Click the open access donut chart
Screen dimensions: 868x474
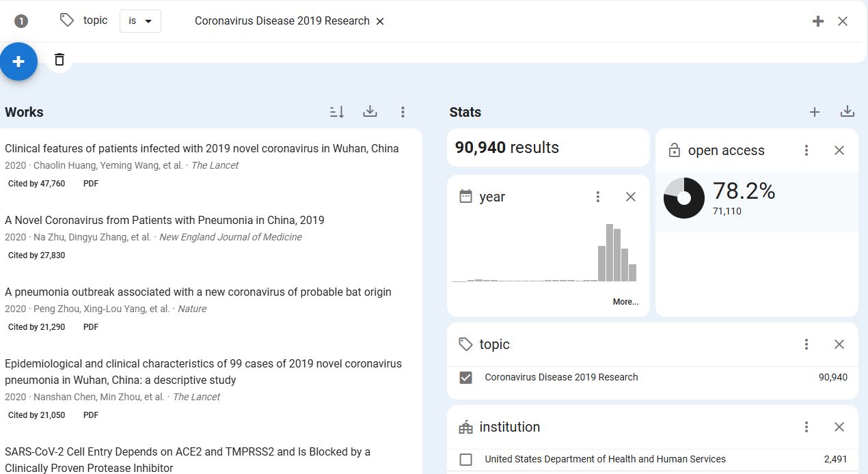(683, 198)
